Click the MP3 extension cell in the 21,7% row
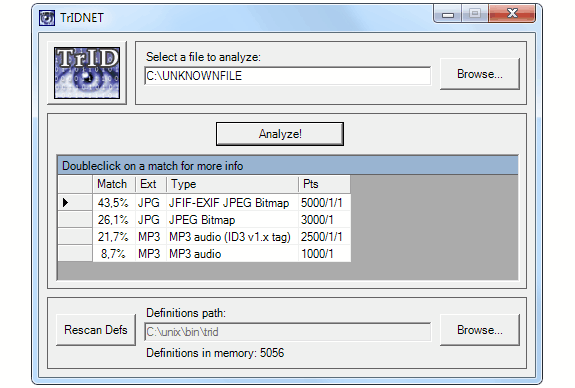Viewport: 575px width, 388px height. (x=151, y=237)
